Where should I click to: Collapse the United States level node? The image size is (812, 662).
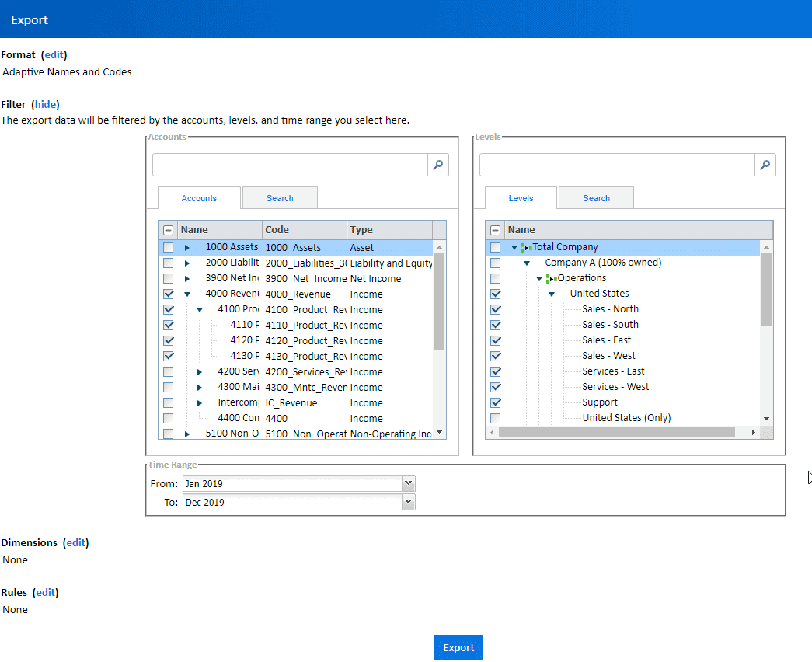[x=551, y=293]
